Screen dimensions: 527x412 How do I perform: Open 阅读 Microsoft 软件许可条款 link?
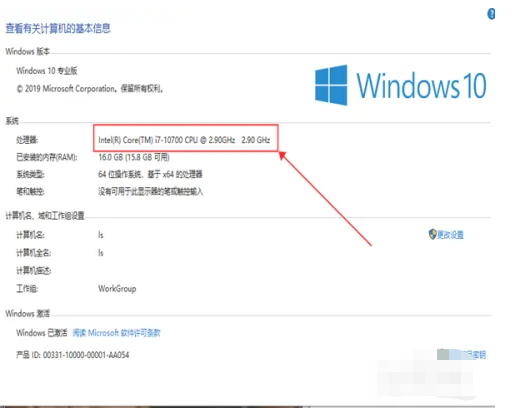[x=116, y=333]
